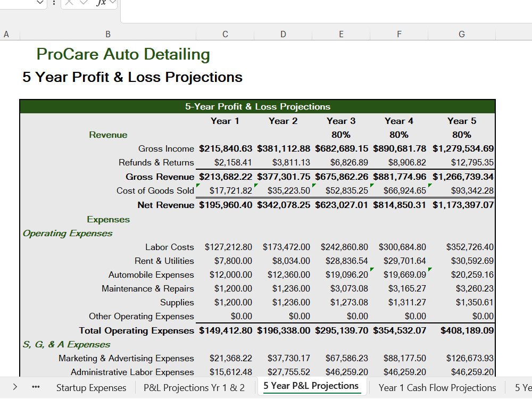Viewport: 532px width, 399px height.
Task: Select Other Operating Expenses Year 2 $0.00
Action: (x=299, y=317)
